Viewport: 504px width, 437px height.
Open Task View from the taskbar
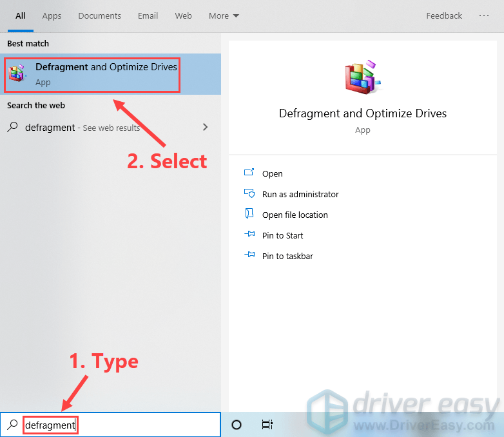(267, 425)
